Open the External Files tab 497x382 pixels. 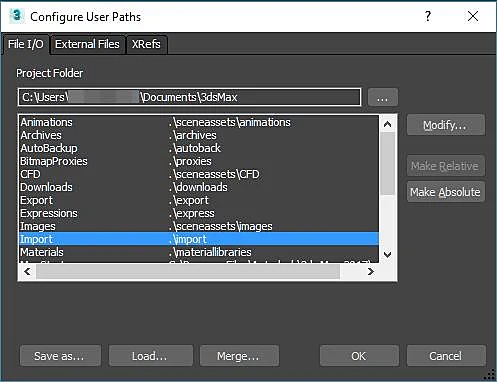[87, 44]
